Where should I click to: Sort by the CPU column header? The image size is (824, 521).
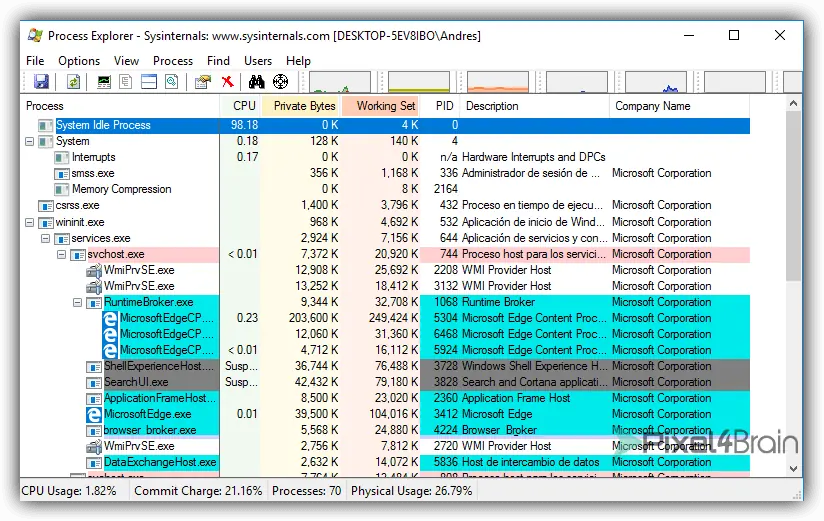click(x=240, y=106)
